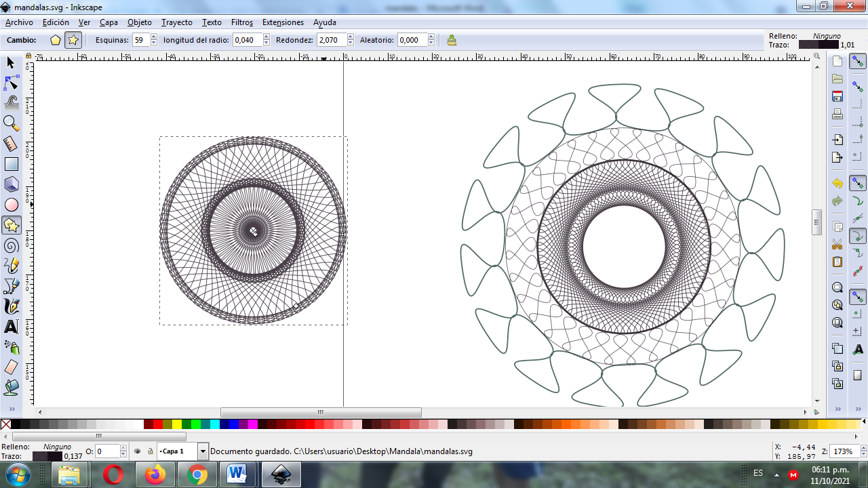
Task: Select the 3D Box tool
Action: pos(11,184)
